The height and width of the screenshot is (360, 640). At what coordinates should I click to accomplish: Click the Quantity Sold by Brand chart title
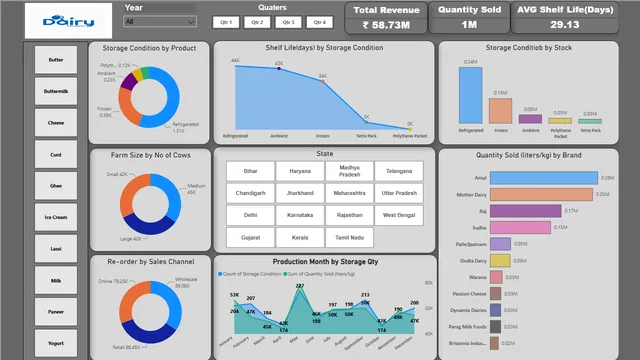pyautogui.click(x=529, y=155)
